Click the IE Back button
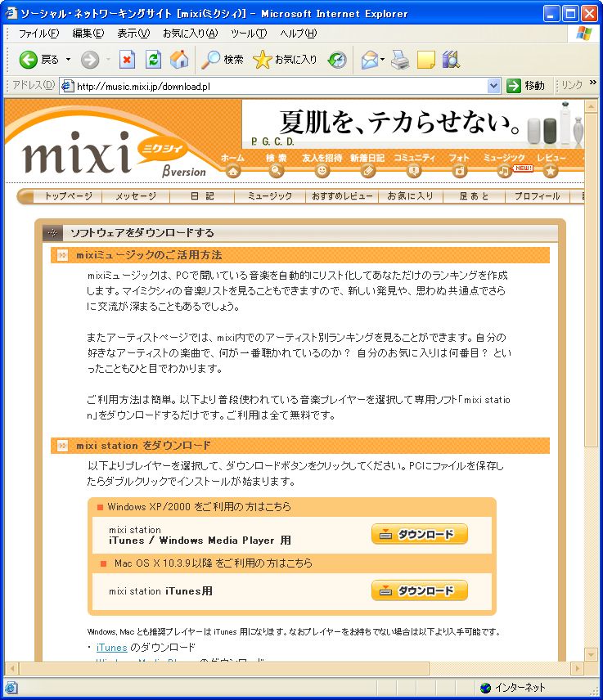Screen dimensions: 603x700 tap(38, 60)
